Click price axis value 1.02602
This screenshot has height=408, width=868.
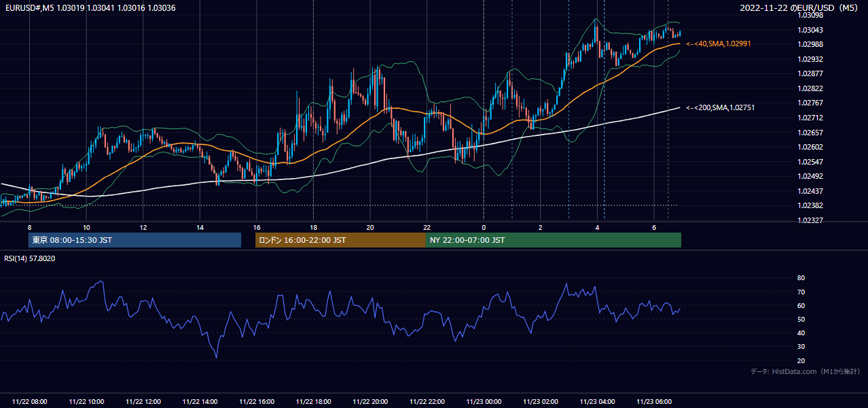[811, 147]
